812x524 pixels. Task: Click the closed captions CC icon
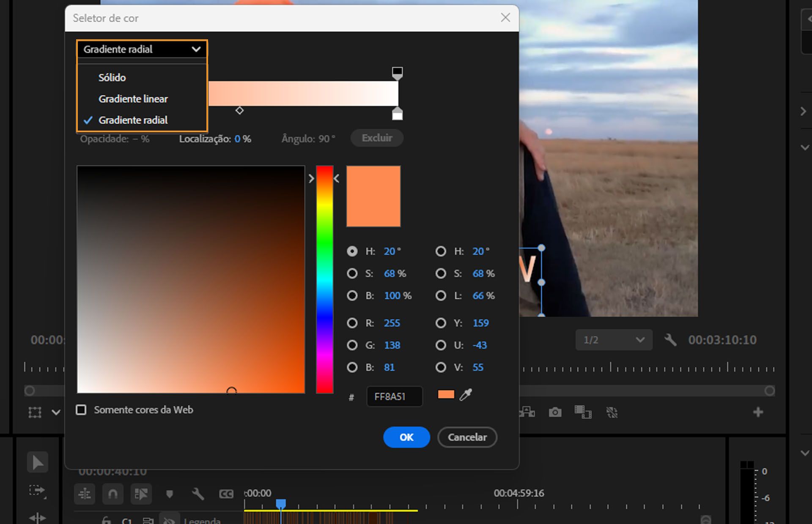click(226, 494)
